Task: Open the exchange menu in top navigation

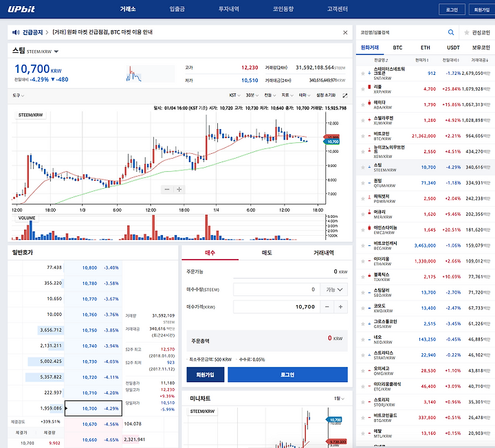Action: 128,9
